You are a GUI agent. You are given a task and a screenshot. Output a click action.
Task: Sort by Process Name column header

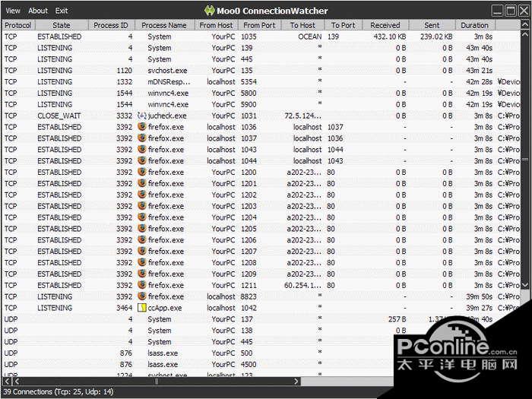[164, 25]
